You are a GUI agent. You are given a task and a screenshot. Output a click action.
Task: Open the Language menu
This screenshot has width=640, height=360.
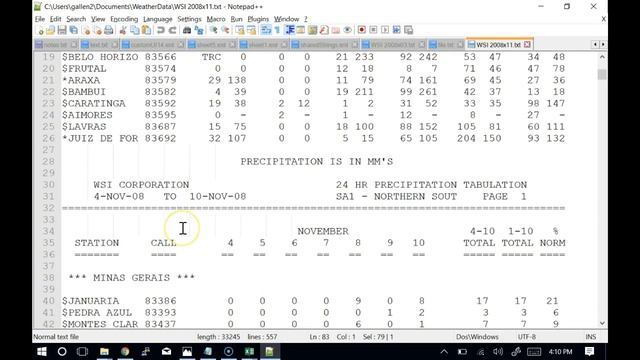[158, 19]
